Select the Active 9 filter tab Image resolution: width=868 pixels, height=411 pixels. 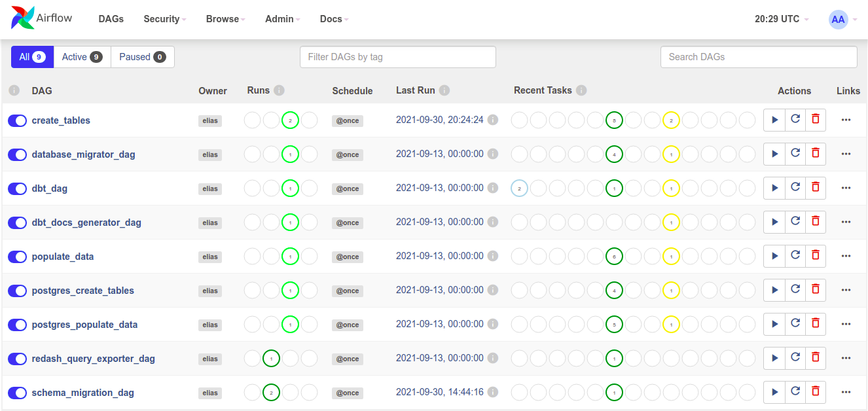tap(82, 57)
